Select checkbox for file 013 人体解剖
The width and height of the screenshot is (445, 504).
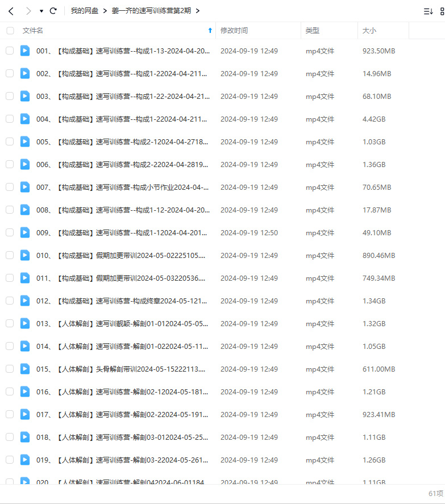[10, 323]
